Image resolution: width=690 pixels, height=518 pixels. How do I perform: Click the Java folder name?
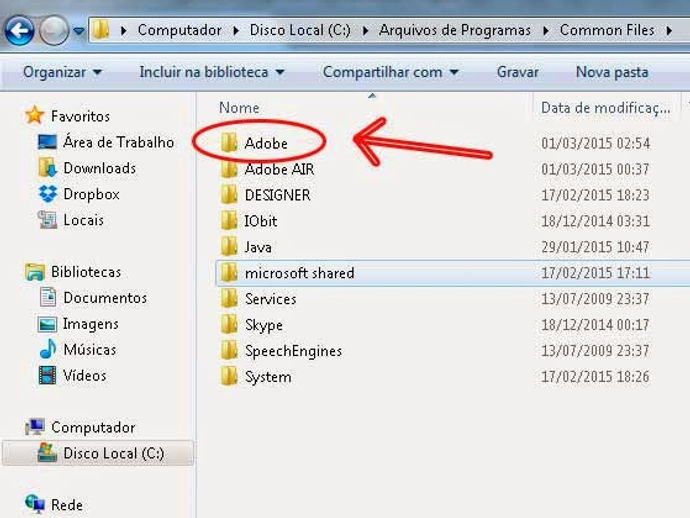258,247
